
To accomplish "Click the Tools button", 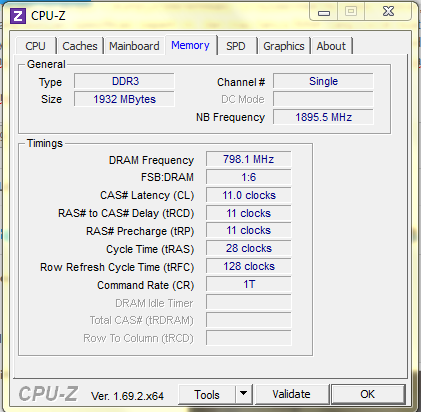I will click(x=207, y=395).
